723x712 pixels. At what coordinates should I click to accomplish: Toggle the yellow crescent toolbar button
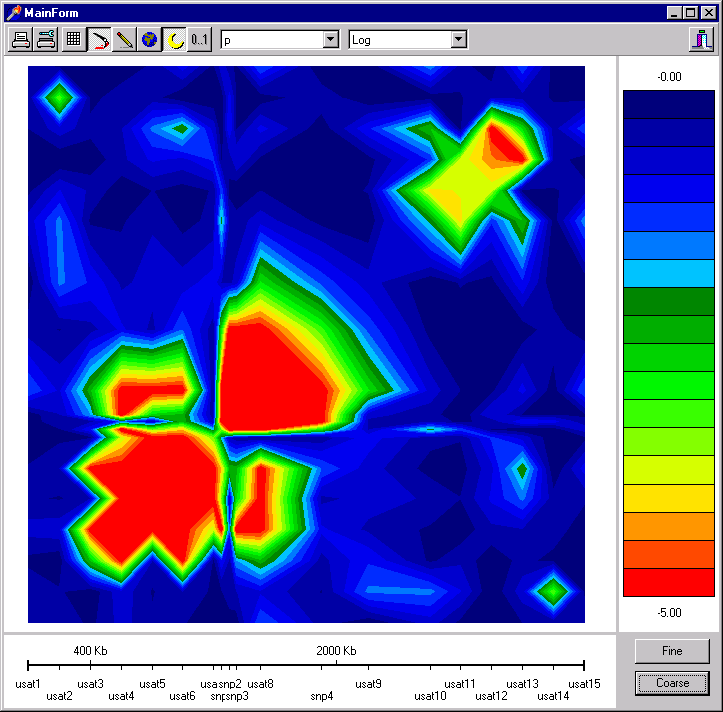coord(174,40)
